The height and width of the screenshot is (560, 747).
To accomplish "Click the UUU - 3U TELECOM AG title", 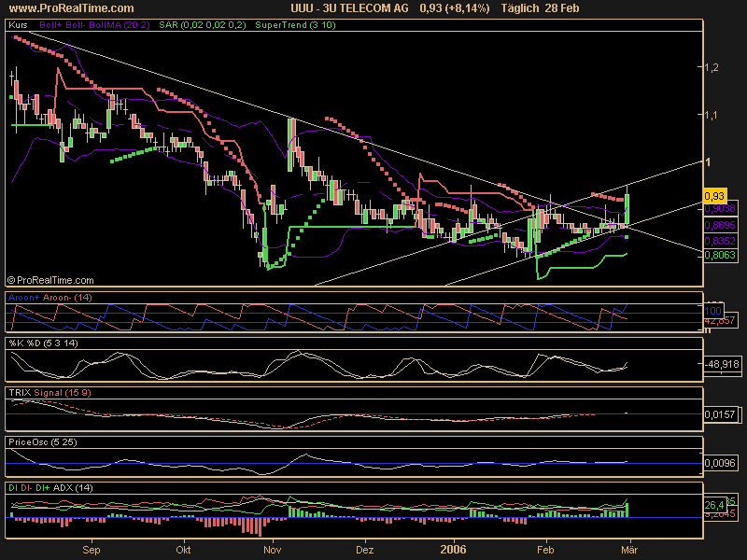I will tap(349, 8).
